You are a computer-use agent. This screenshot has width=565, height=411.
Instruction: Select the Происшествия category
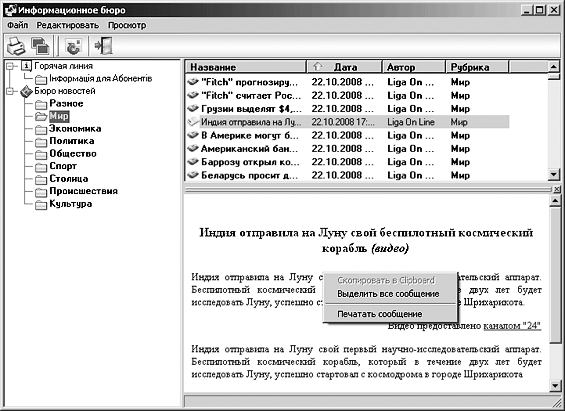84,191
